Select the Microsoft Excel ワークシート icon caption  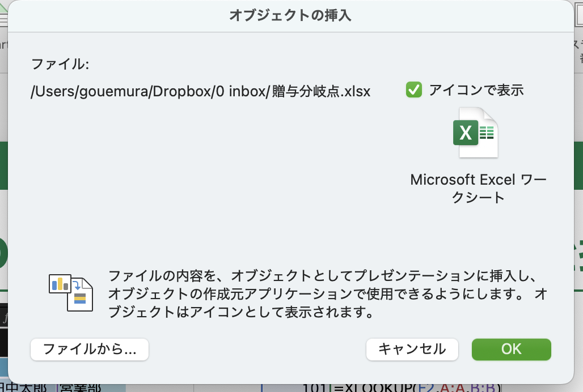click(478, 188)
